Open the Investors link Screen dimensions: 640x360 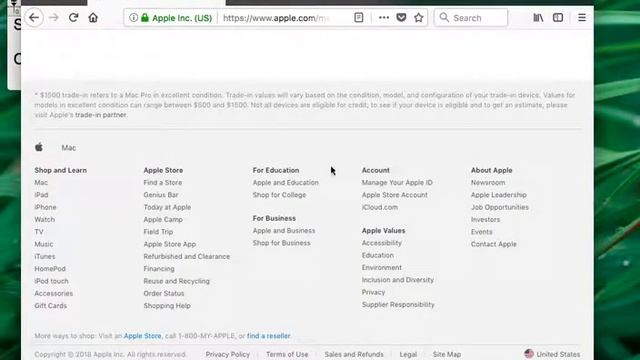click(x=485, y=219)
